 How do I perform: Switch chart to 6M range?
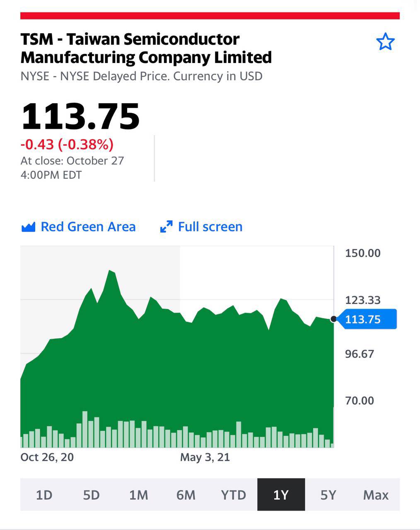[186, 495]
